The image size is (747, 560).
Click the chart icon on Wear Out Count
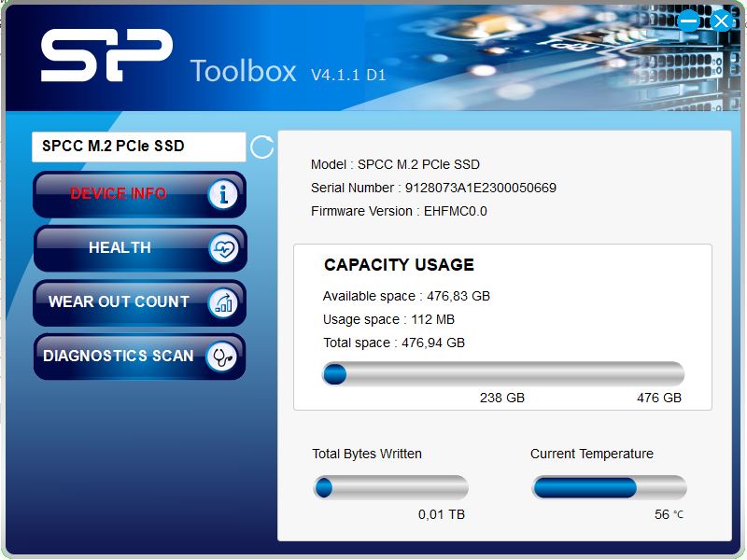click(x=222, y=302)
